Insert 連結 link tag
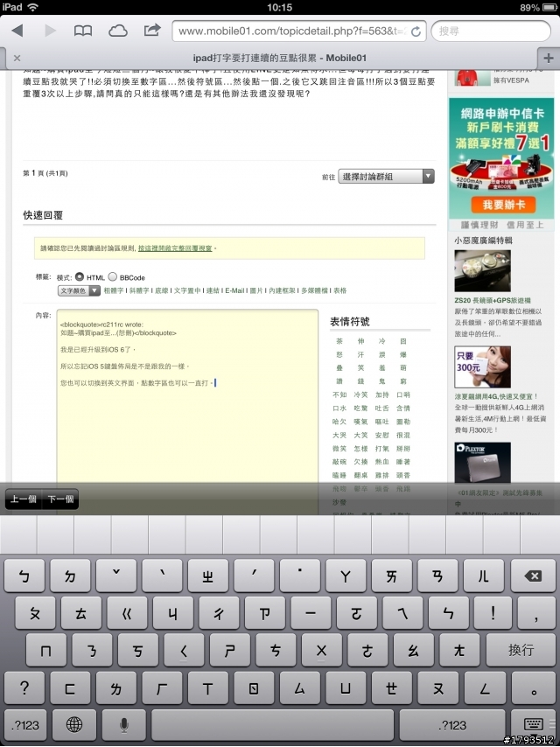This screenshot has width=560, height=747. point(213,290)
